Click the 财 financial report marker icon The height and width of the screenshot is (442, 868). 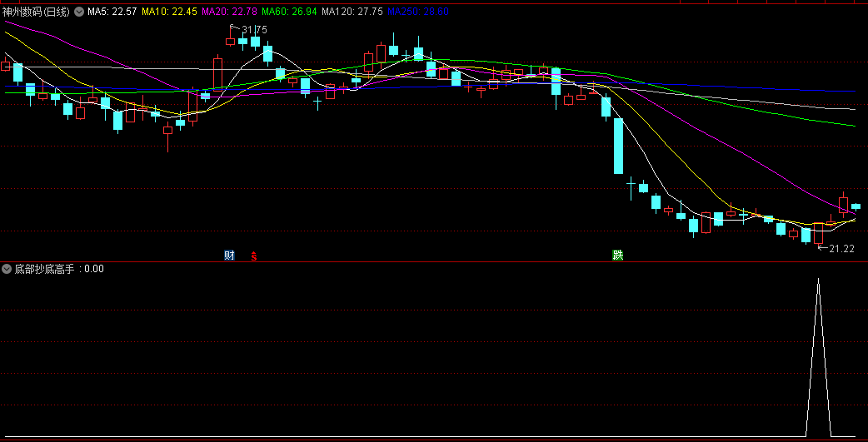coord(229,256)
